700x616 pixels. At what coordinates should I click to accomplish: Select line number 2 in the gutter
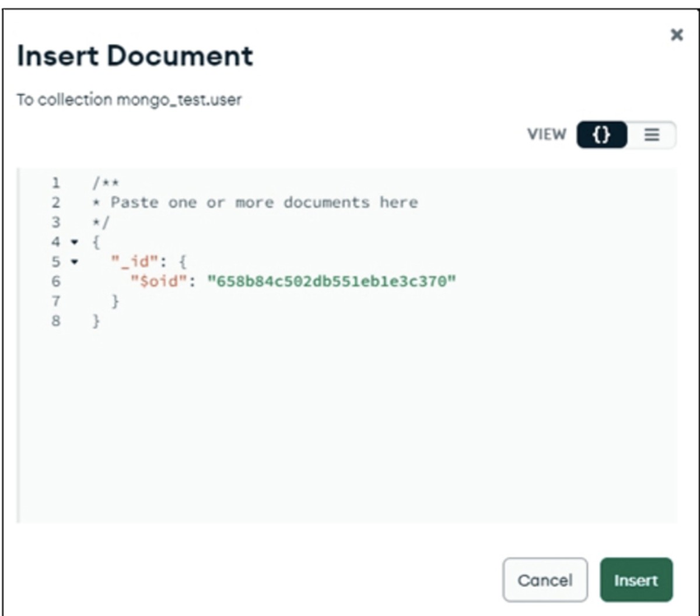56,202
